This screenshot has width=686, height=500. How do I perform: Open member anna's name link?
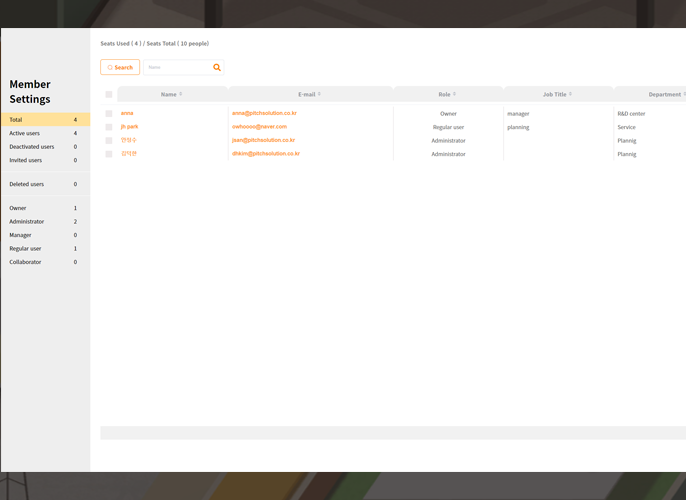127,113
